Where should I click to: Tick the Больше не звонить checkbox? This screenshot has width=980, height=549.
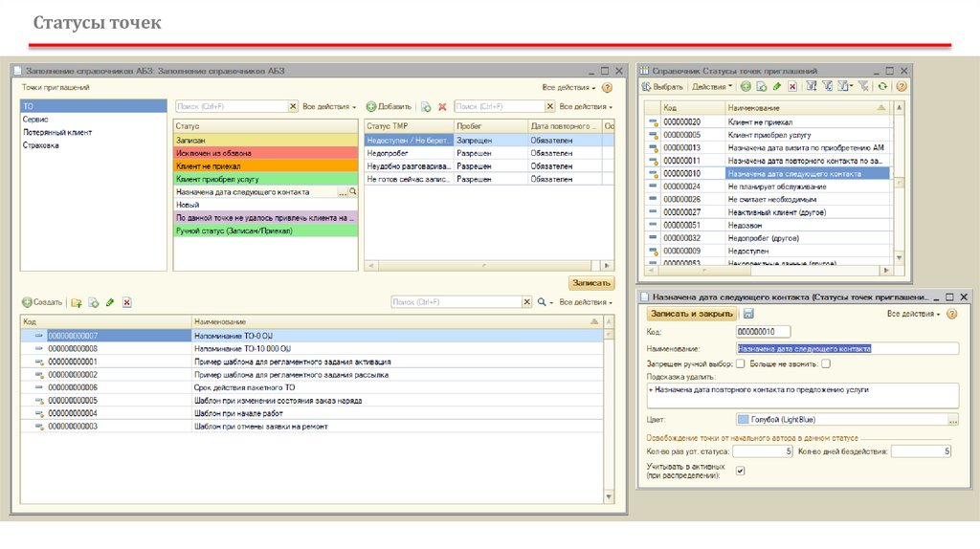pos(825,364)
